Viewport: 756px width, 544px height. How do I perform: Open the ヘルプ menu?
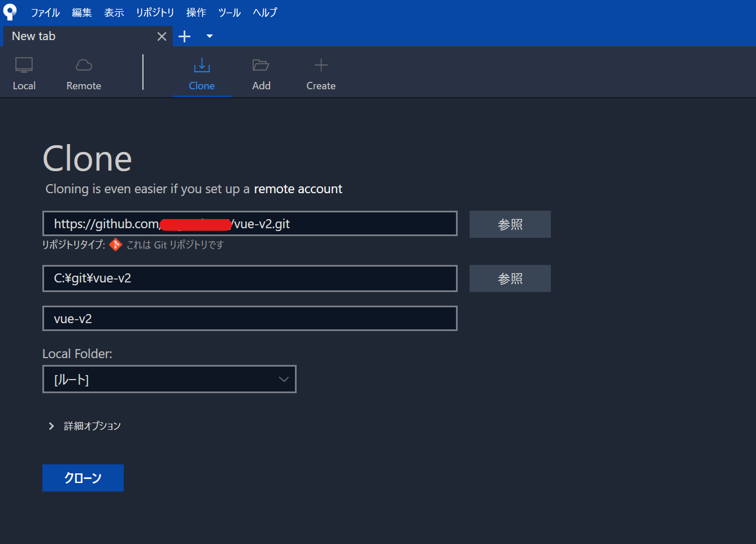coord(265,12)
